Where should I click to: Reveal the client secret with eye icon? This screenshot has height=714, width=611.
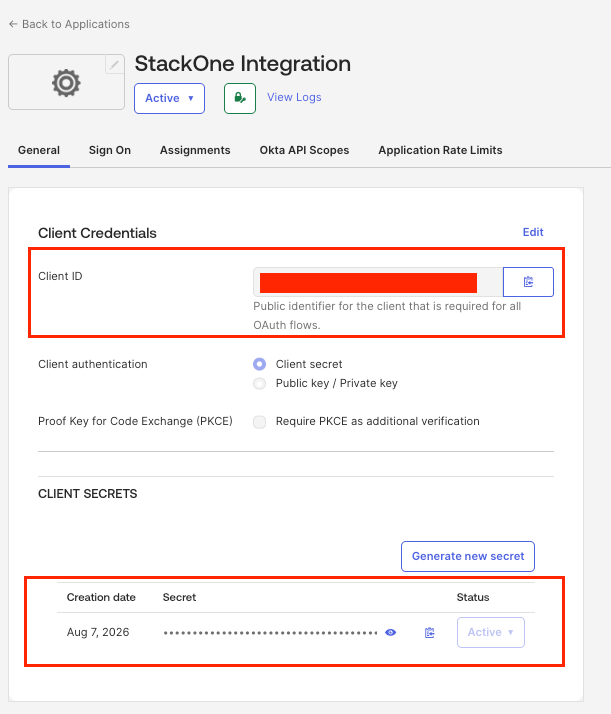391,632
